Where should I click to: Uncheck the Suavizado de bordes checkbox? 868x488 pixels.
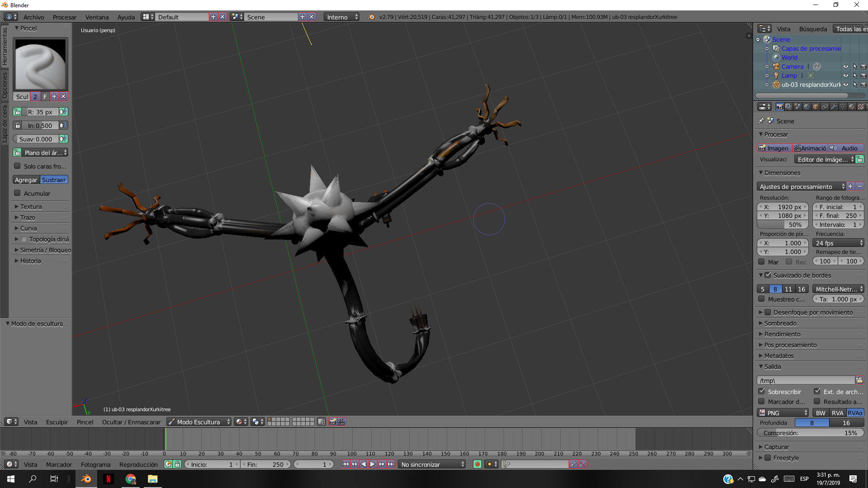(x=769, y=275)
